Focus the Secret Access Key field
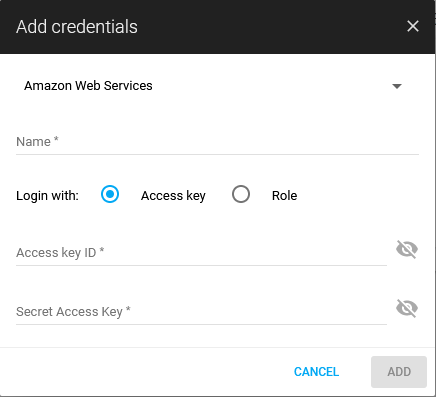This screenshot has height=397, width=436. [x=201, y=312]
